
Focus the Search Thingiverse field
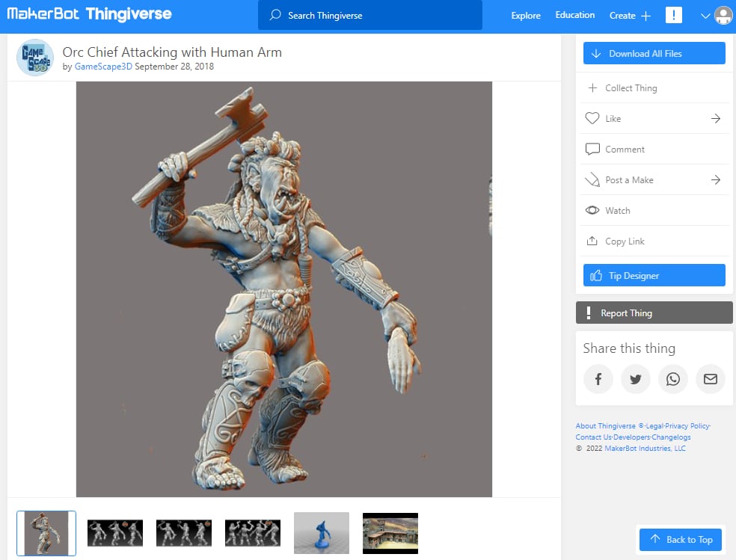point(370,15)
